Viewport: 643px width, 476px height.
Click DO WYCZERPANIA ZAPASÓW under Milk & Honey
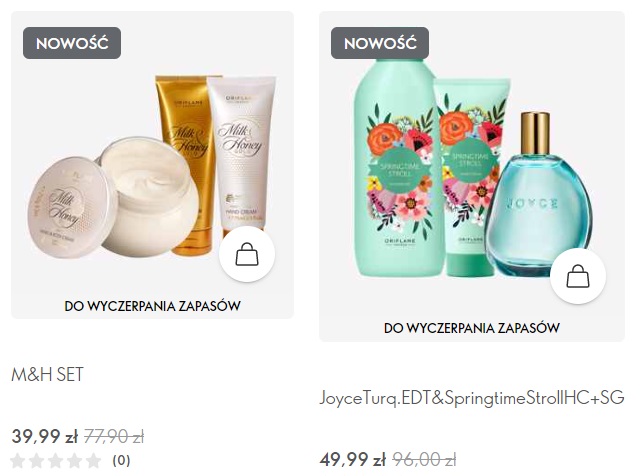pyautogui.click(x=152, y=306)
